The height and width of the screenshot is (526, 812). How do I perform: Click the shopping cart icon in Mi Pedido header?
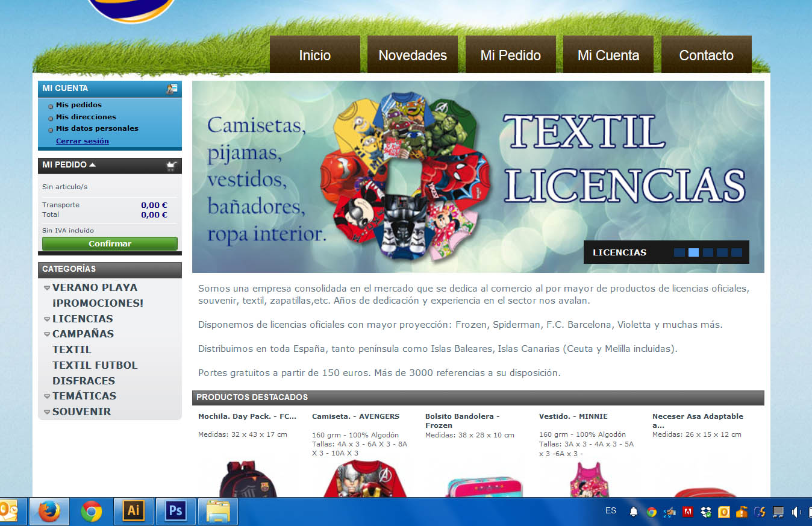172,166
